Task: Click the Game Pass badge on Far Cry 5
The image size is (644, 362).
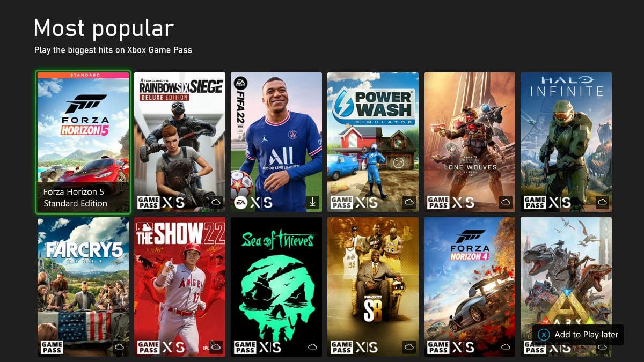Action: point(52,347)
